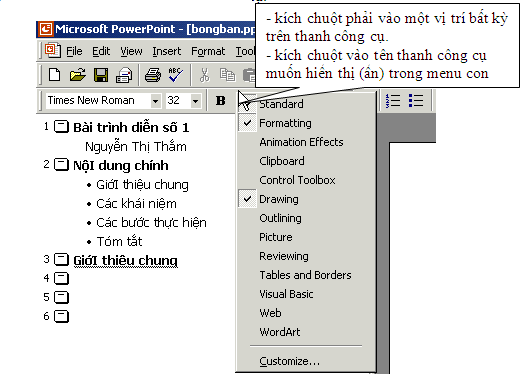
Task: Expand the Times New Roman font dropdown
Action: (x=155, y=100)
